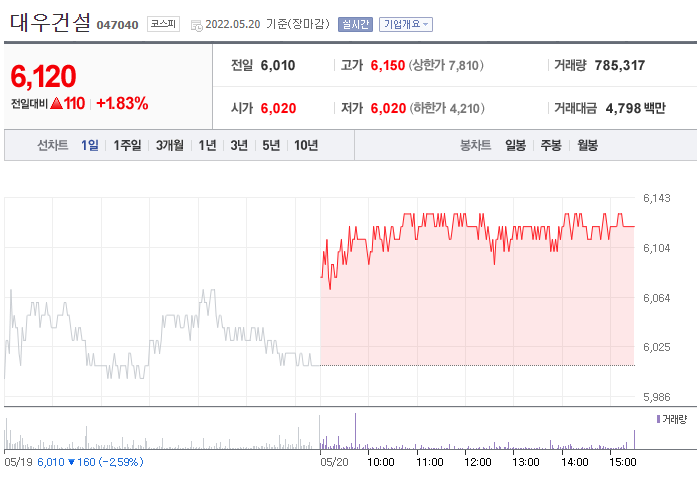The height and width of the screenshot is (478, 697).
Task: Click the red up-triangle change icon
Action: point(56,104)
